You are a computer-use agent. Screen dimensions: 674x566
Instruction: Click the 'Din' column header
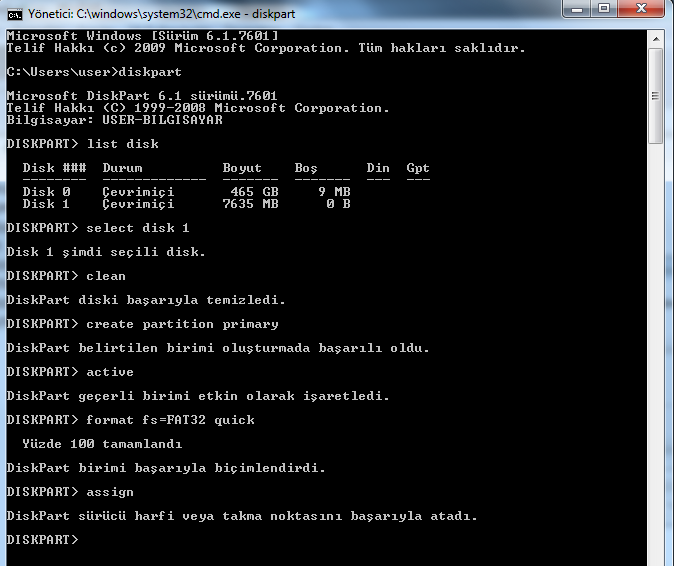378,168
